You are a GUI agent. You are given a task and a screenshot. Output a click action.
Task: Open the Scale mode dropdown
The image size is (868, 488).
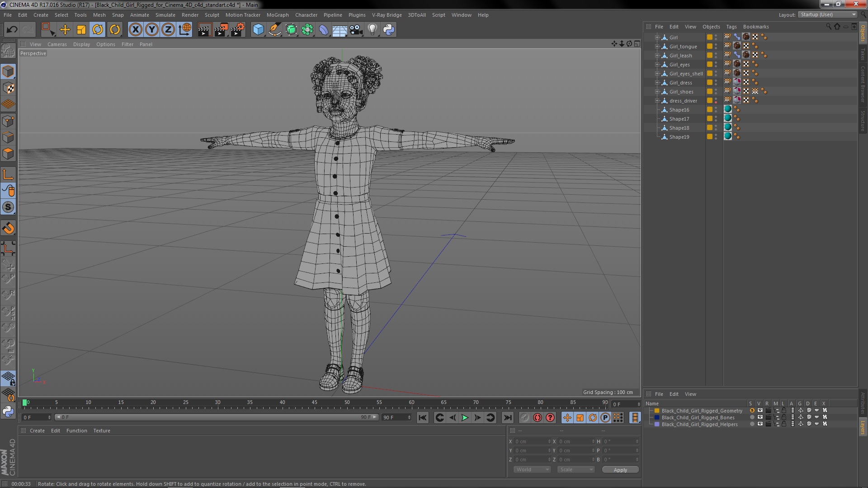tap(576, 469)
